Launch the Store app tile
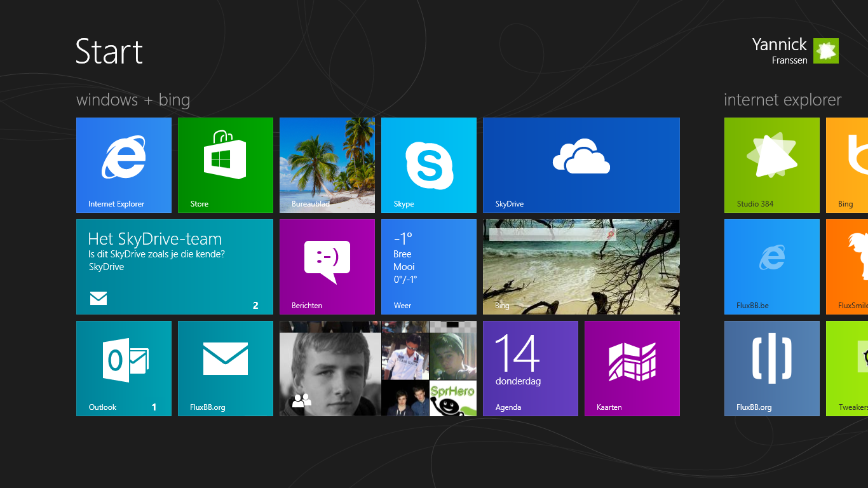Viewport: 868px width, 488px height. [x=226, y=165]
